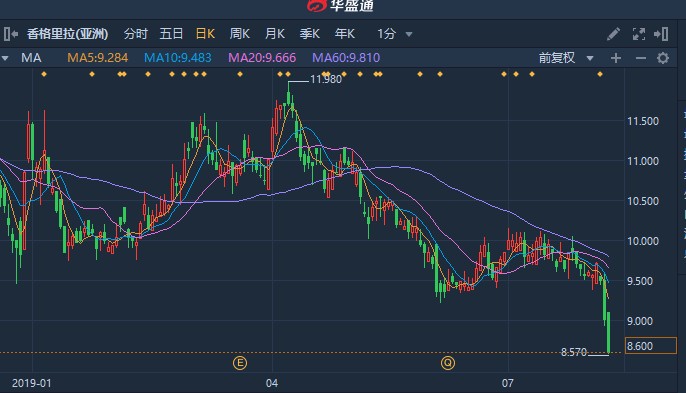Select the 周K weekly candlestick tab
686x393 pixels.
tap(239, 34)
